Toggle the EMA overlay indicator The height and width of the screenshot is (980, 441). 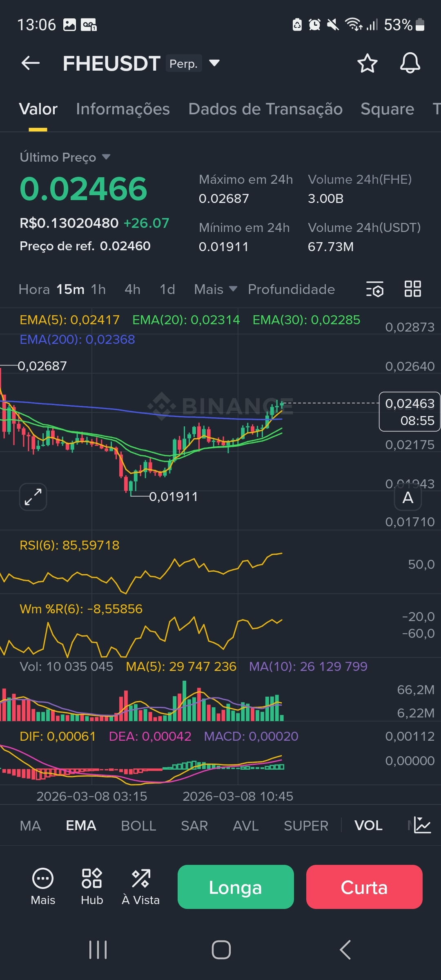click(x=81, y=826)
